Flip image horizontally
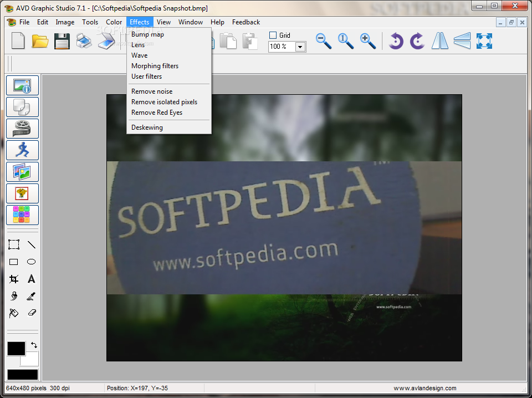Image resolution: width=532 pixels, height=398 pixels. (440, 41)
